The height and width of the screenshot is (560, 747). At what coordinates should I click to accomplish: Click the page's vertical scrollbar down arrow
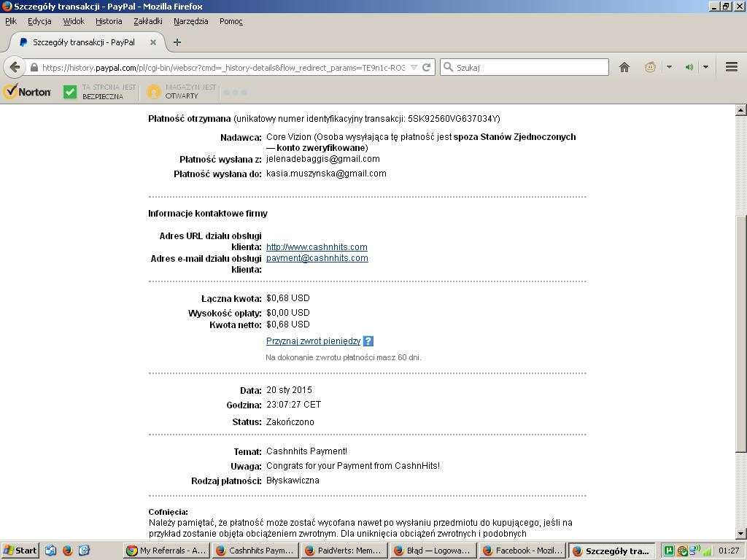tap(740, 534)
